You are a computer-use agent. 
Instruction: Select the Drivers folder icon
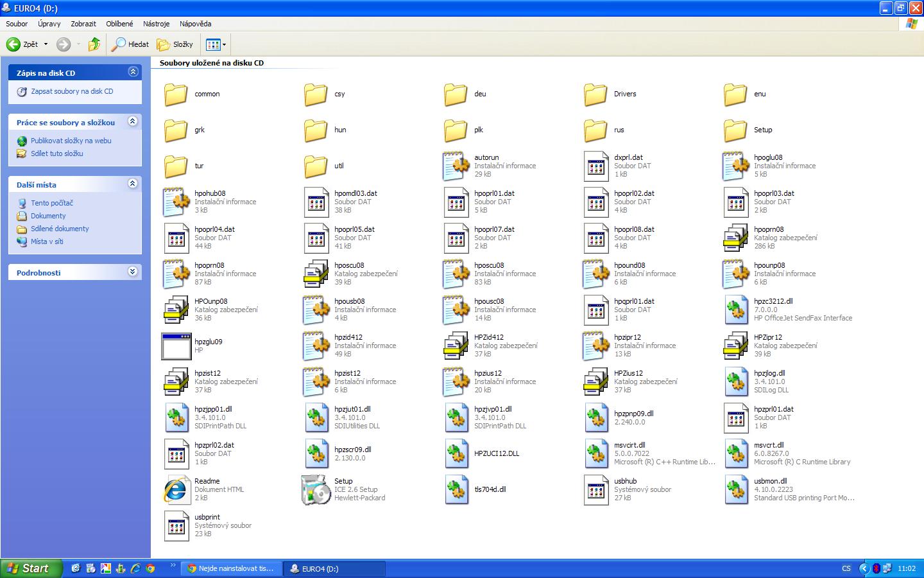pos(595,94)
